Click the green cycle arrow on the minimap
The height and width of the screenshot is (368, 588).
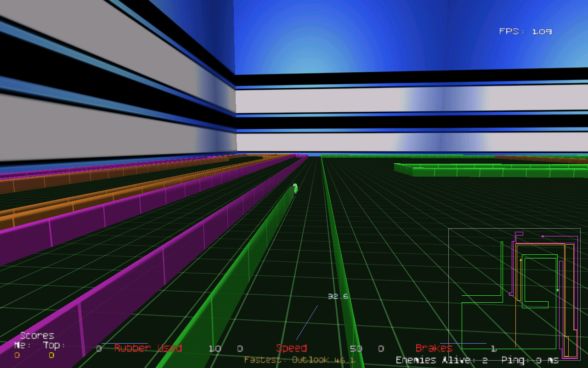[558, 290]
